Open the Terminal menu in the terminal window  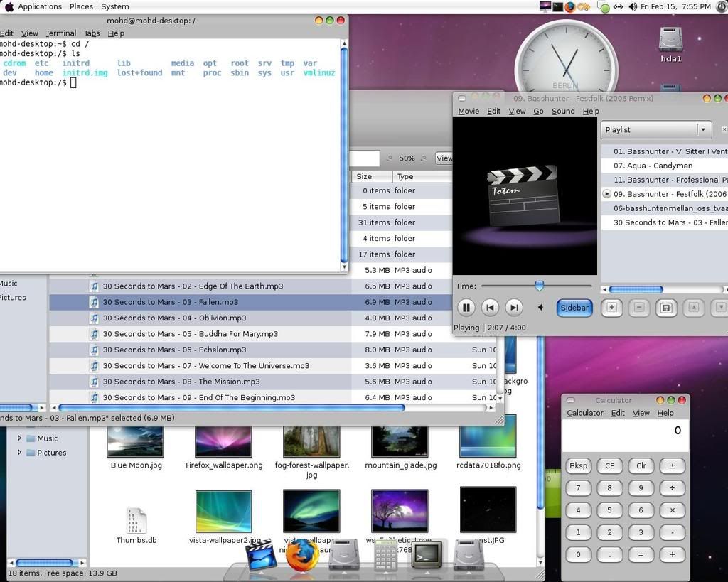pyautogui.click(x=61, y=33)
